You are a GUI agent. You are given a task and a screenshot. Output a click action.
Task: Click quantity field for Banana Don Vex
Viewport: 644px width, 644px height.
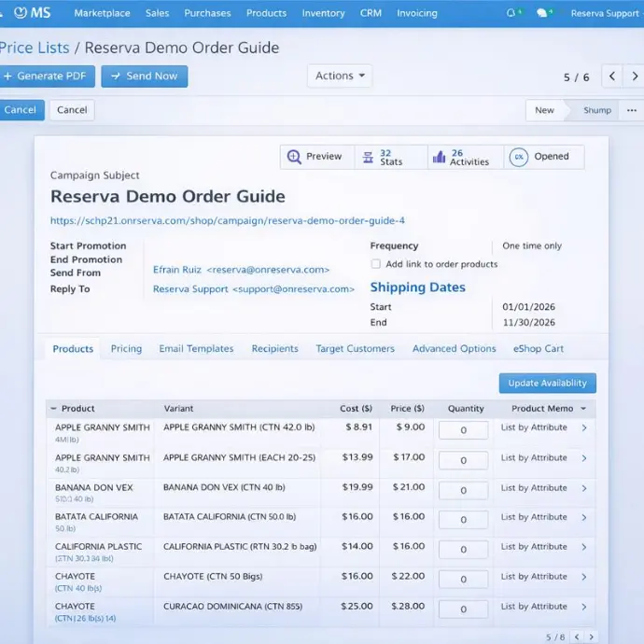(463, 490)
